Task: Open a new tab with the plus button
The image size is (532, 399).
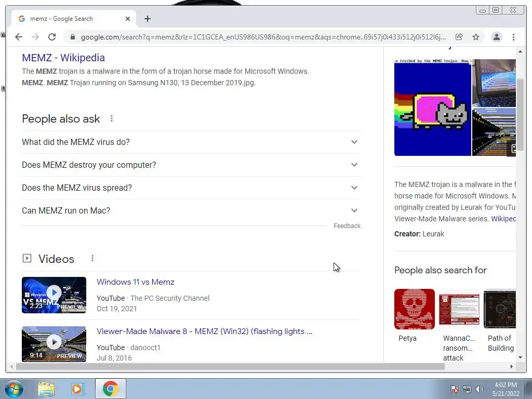Action: pos(147,19)
